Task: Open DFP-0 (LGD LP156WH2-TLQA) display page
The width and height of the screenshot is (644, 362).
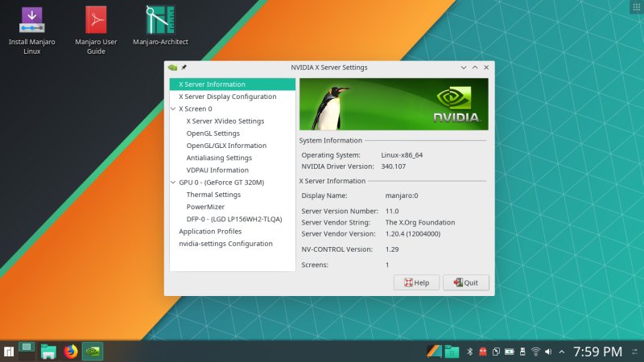Action: tap(234, 219)
